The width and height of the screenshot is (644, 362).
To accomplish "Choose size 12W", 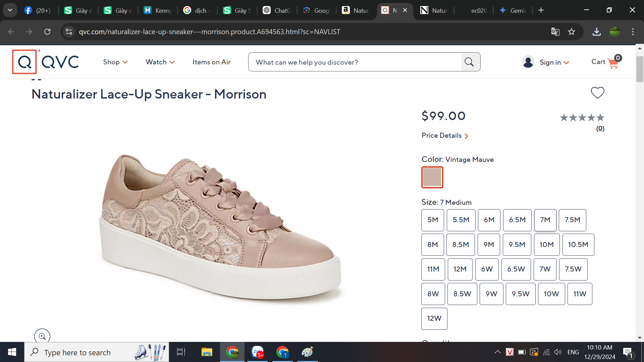I will (434, 318).
